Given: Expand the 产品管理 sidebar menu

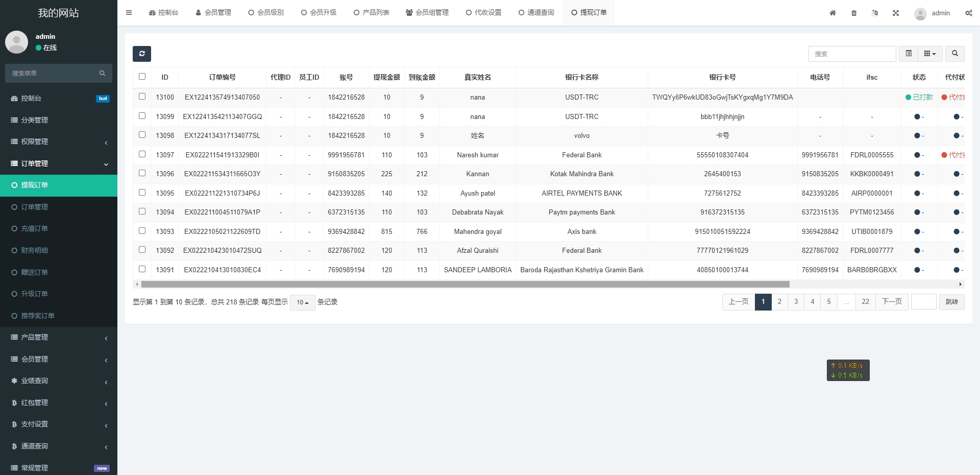Looking at the screenshot, I should 59,338.
